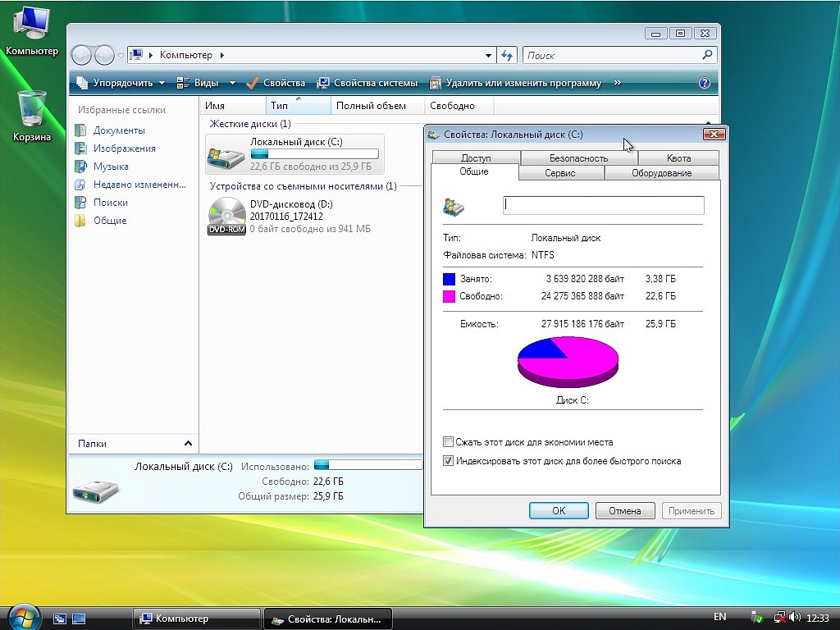Screen dimensions: 840x630
Task: Click the search magnifier icon
Action: (708, 55)
